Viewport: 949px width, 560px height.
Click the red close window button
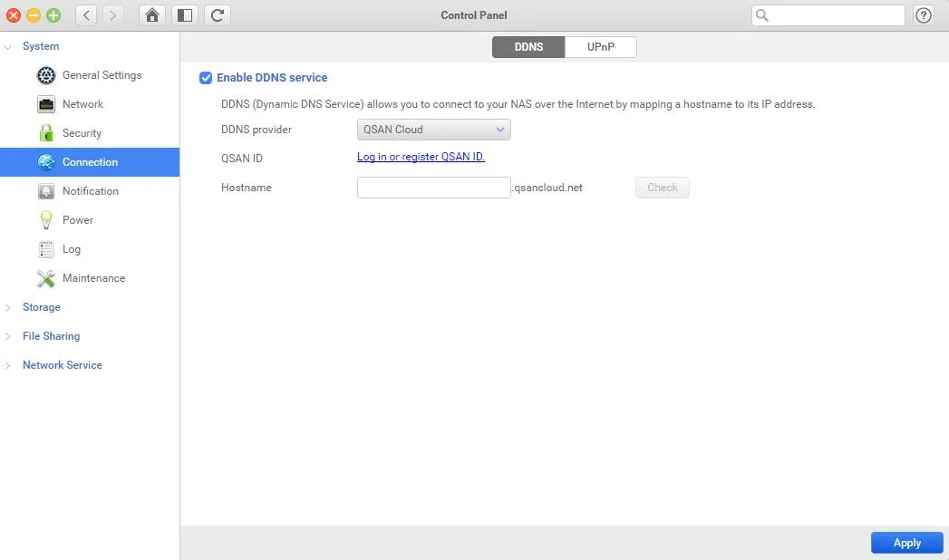click(x=14, y=15)
